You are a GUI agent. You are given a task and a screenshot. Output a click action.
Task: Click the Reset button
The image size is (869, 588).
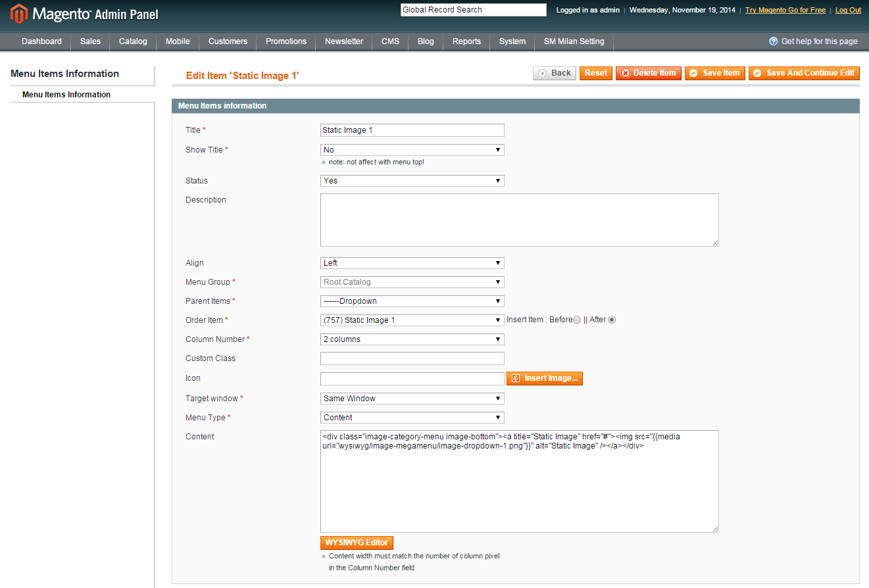tap(596, 73)
